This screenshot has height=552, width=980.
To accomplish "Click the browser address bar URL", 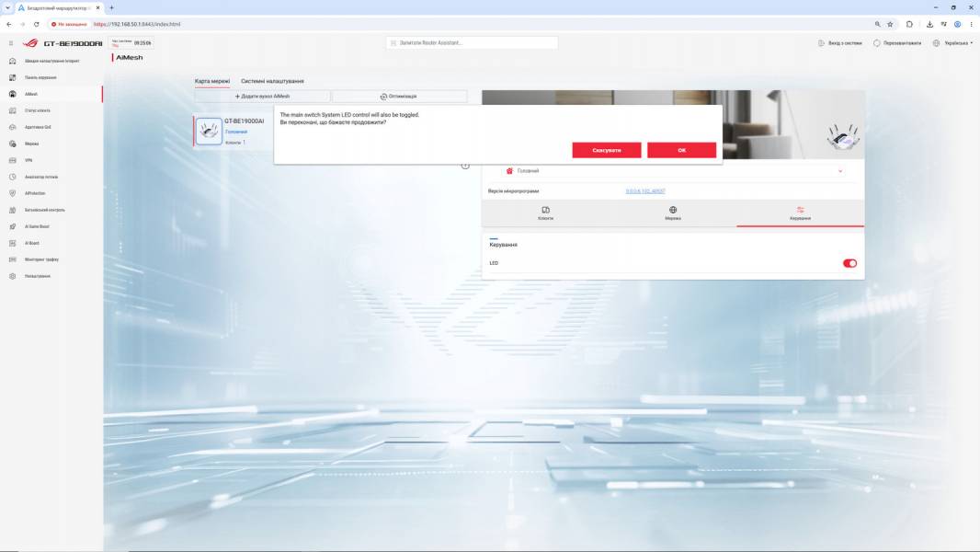I will (137, 25).
